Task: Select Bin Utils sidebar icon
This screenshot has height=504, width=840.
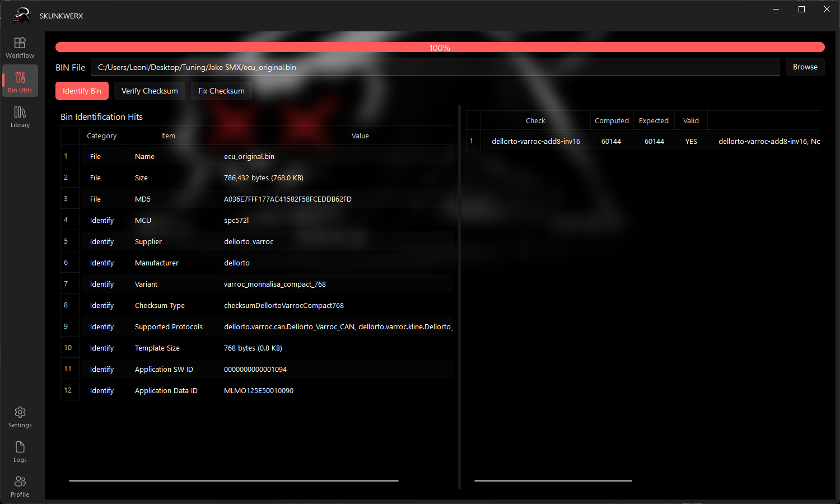Action: (x=20, y=81)
